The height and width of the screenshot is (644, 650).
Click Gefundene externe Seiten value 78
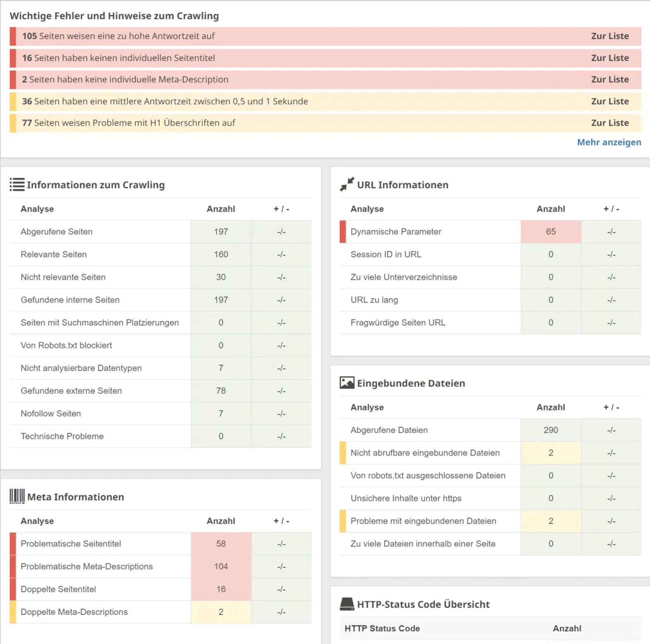click(x=221, y=391)
